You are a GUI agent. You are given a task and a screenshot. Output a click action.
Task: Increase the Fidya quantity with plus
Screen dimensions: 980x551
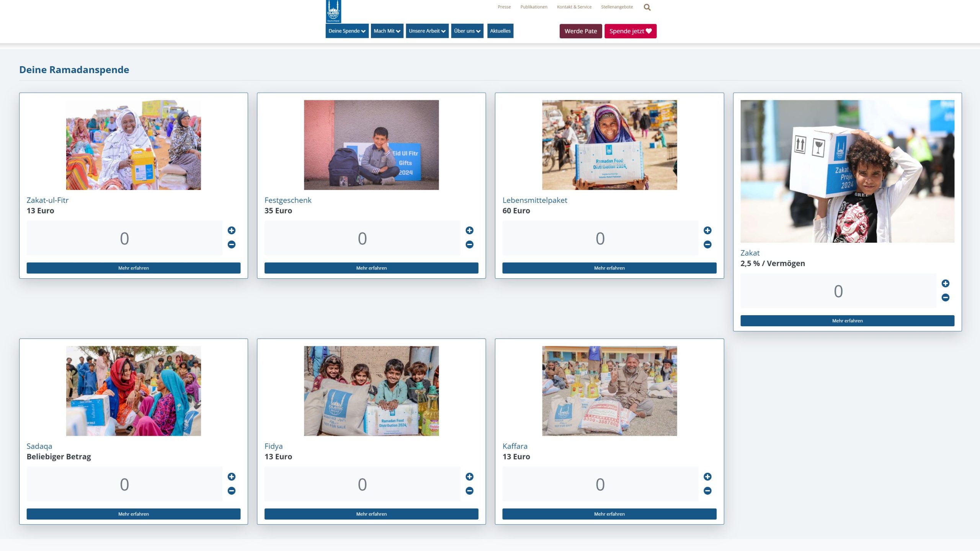point(470,476)
